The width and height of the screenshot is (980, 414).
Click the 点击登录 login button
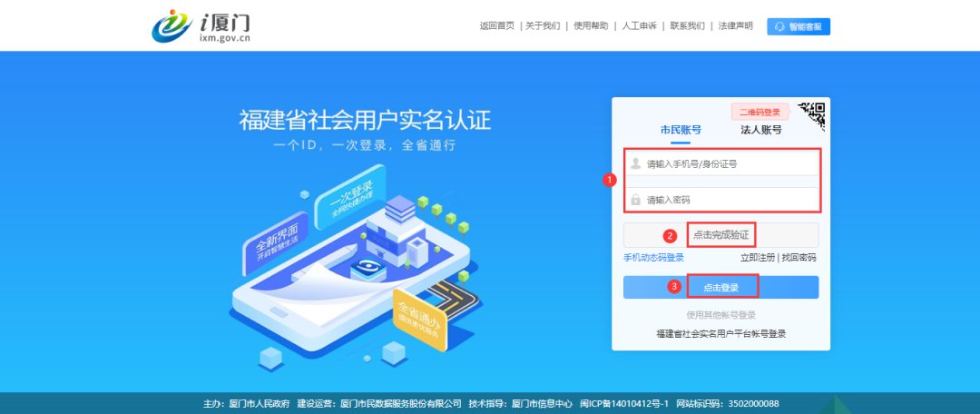coord(720,288)
